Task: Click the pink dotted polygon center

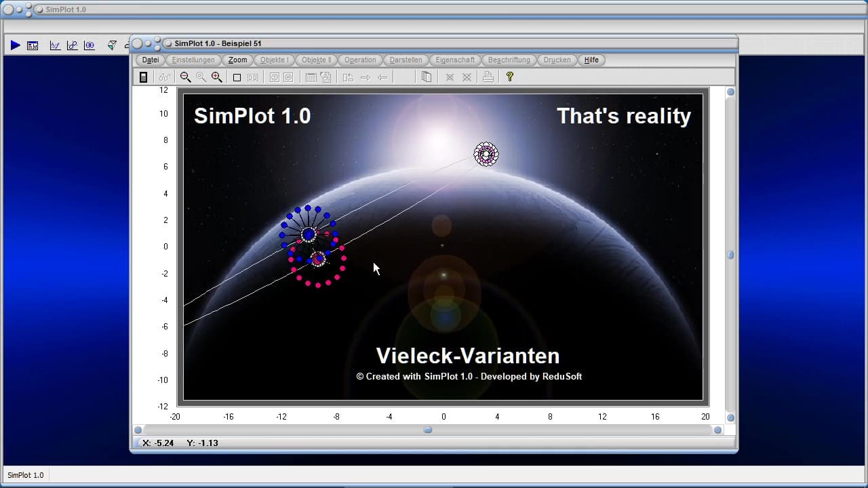Action: [x=318, y=258]
